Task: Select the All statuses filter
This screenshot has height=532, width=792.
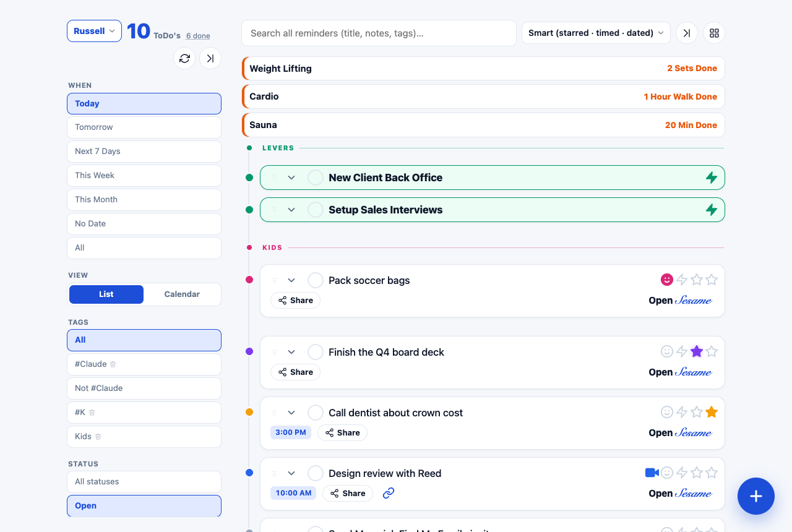Action: point(144,482)
